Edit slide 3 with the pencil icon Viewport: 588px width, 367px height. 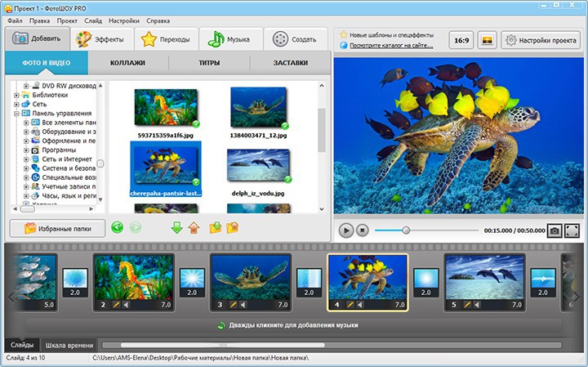[233, 305]
